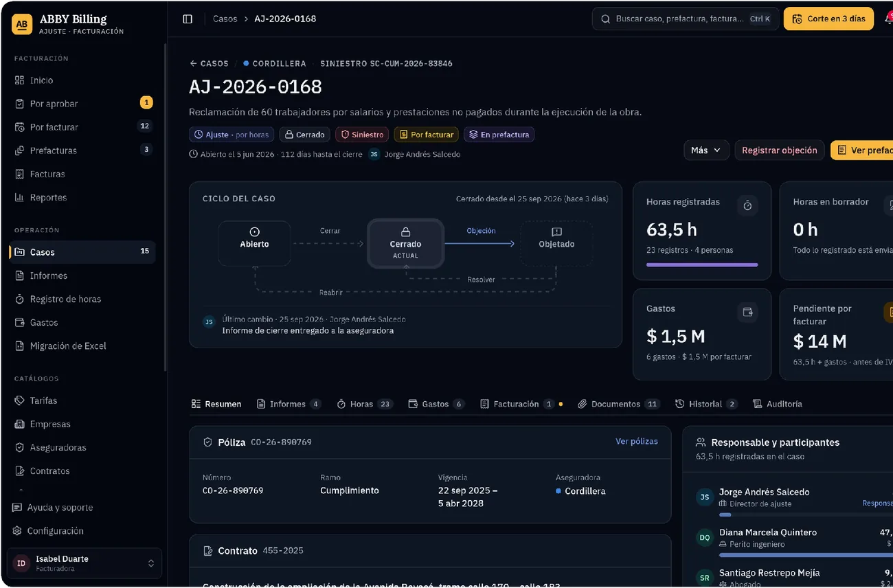
Task: Click the stopwatch icon in Horas registradas card
Action: click(747, 205)
